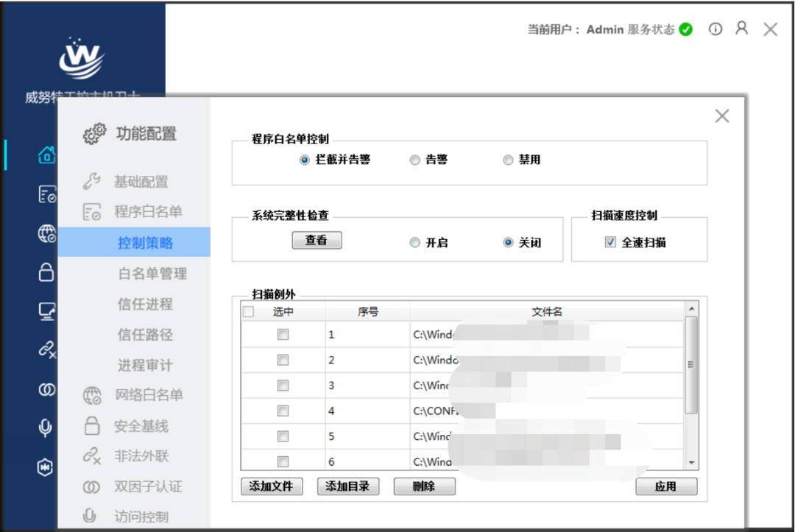
Task: Toggle the 全速扫描 checkbox
Action: pos(610,242)
